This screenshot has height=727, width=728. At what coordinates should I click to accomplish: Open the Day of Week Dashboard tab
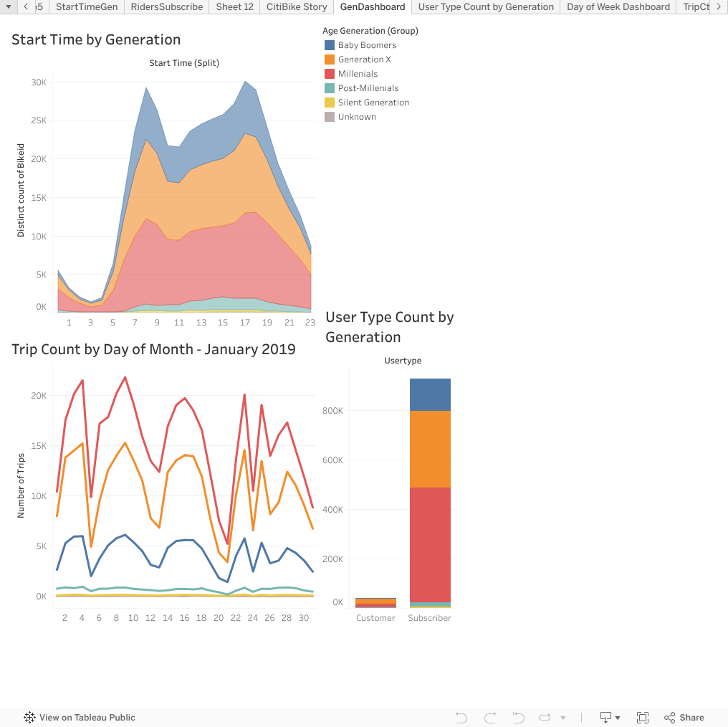click(618, 7)
